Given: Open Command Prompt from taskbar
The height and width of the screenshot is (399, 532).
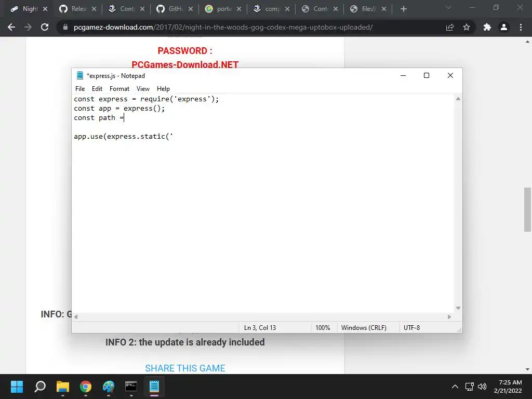Looking at the screenshot, I should (131, 387).
